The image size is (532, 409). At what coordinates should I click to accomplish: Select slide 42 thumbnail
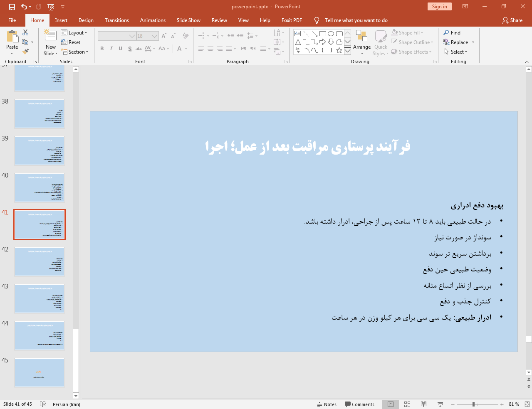pyautogui.click(x=40, y=261)
